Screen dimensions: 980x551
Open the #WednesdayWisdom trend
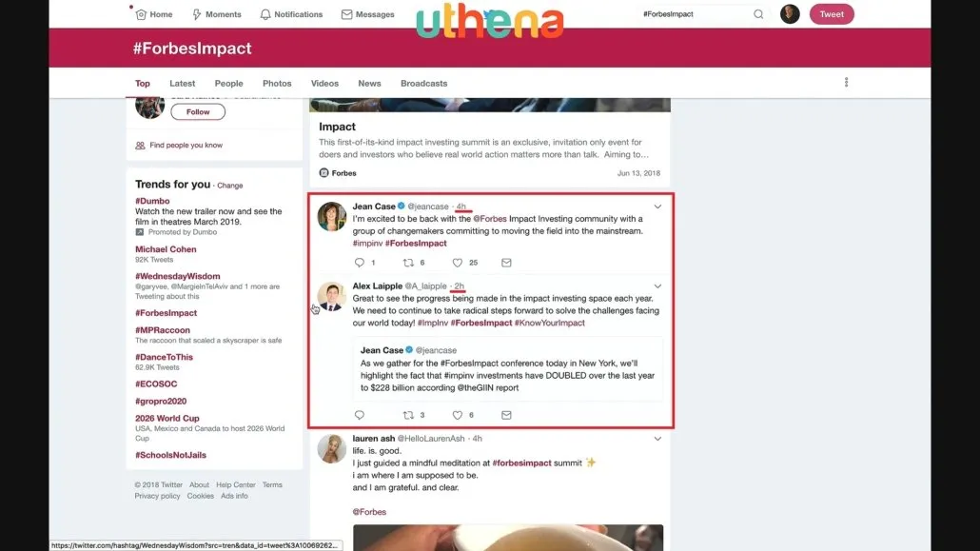(x=178, y=276)
